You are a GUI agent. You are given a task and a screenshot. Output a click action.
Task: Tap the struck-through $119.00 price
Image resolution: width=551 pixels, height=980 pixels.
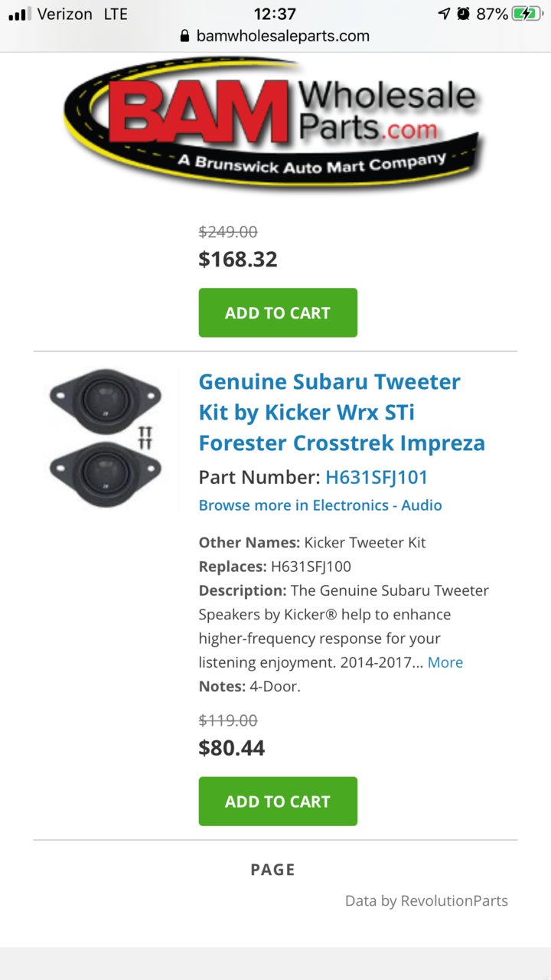tap(228, 720)
